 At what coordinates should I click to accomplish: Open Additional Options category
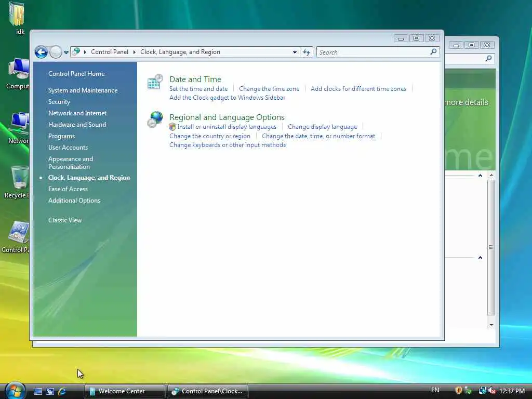tap(74, 201)
